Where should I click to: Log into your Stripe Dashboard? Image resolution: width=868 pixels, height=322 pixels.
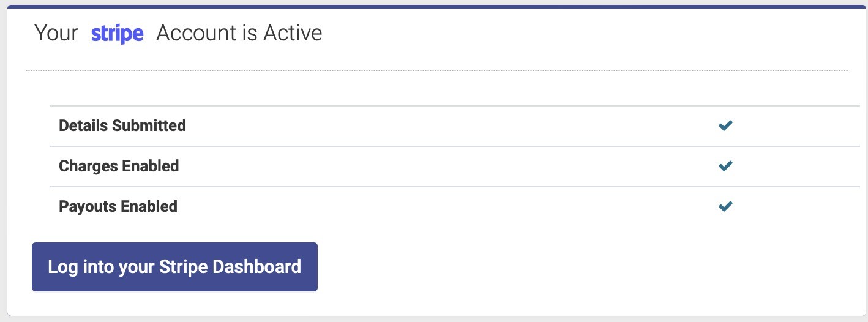coord(174,267)
